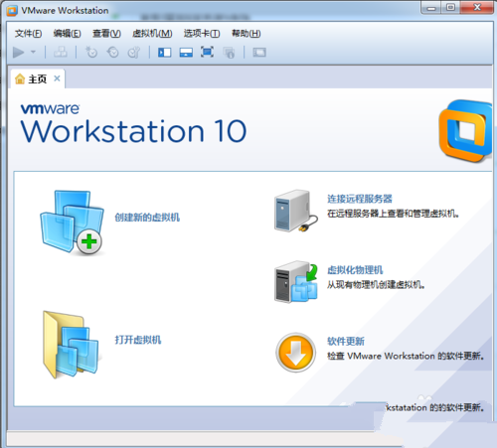Click the power on play toolbar icon
This screenshot has height=448, width=497.
point(19,53)
